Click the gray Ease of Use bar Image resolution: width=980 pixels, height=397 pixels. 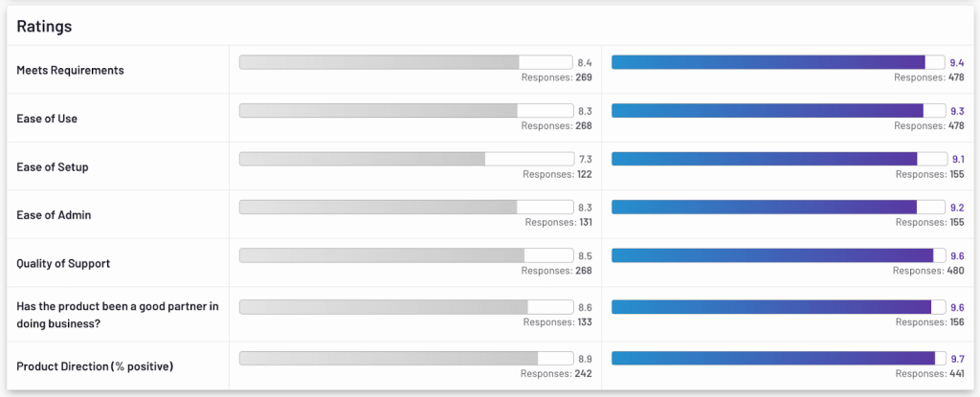[x=406, y=111]
